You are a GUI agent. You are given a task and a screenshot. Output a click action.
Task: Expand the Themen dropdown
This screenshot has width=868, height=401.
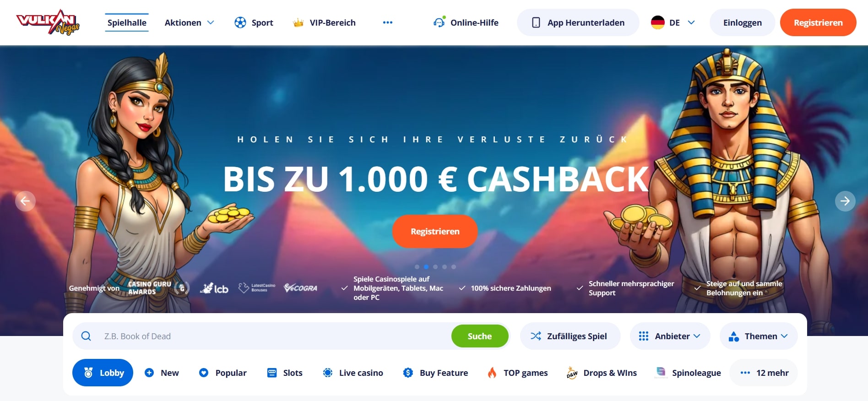(759, 336)
